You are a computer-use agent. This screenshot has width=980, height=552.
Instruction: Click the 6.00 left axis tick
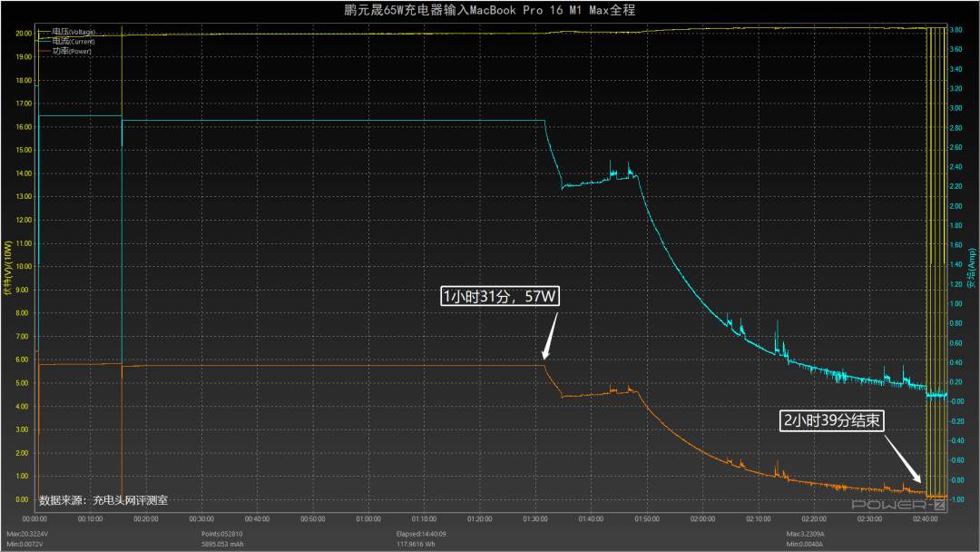22,360
